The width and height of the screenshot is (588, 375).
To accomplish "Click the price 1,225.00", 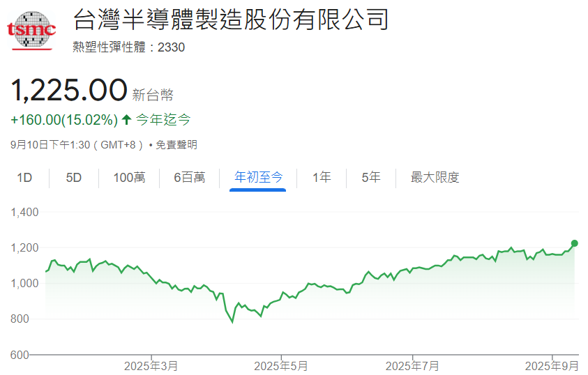I will [69, 91].
